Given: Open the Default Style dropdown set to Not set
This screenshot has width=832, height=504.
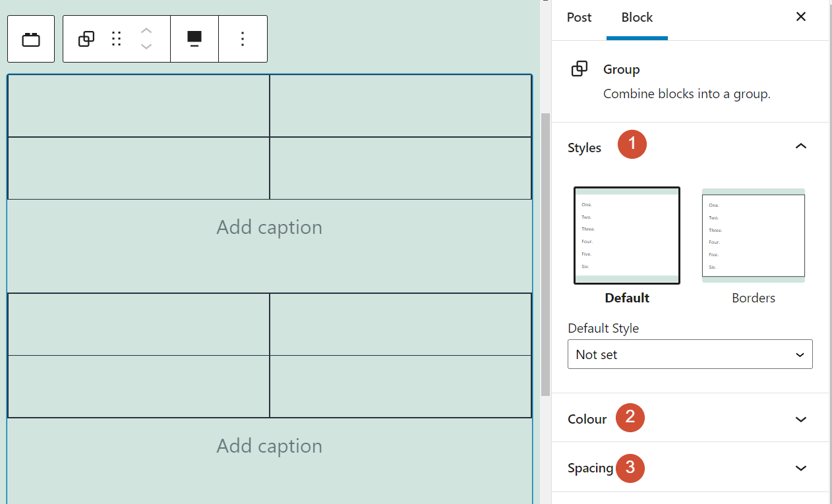Looking at the screenshot, I should click(690, 354).
